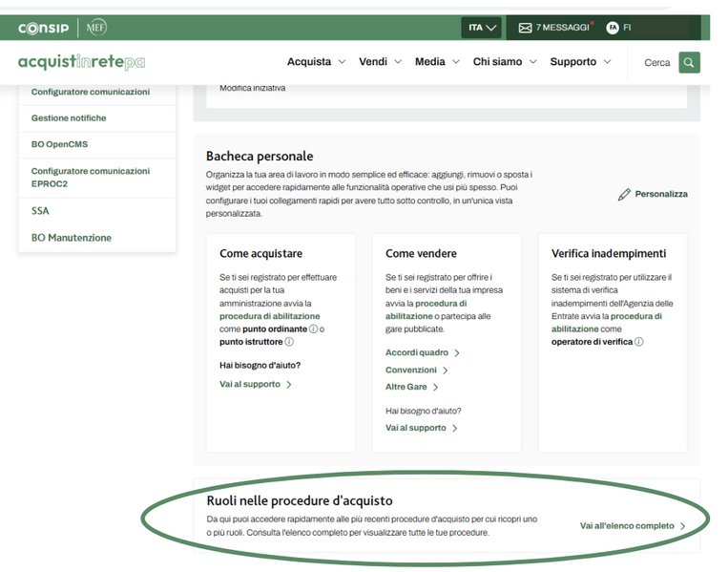Image resolution: width=728 pixels, height=572 pixels.
Task: Click info icon next to operatore di verifica
Action: 639,341
